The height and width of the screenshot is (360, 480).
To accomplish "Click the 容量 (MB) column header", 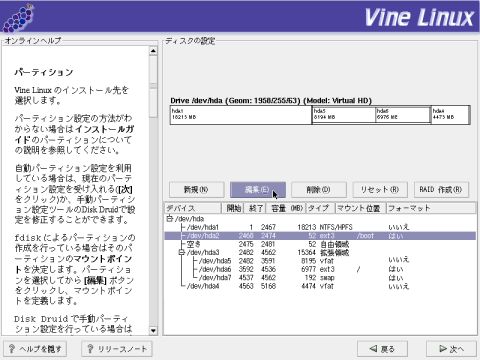I will (286, 208).
